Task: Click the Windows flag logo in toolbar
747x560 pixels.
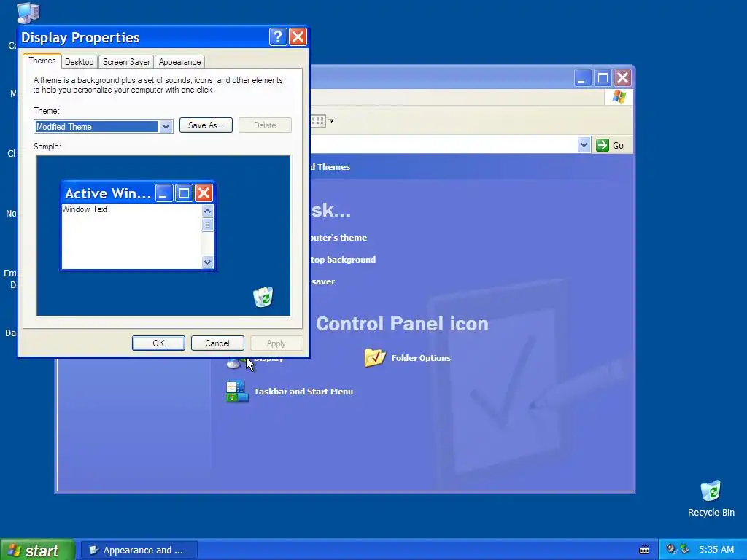Action: click(x=619, y=97)
